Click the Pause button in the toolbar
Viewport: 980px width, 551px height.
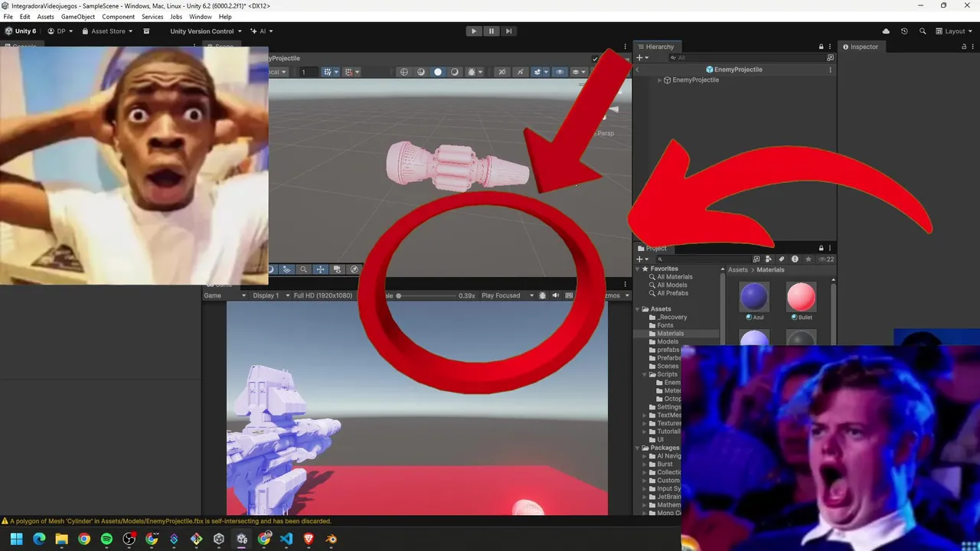tap(492, 31)
